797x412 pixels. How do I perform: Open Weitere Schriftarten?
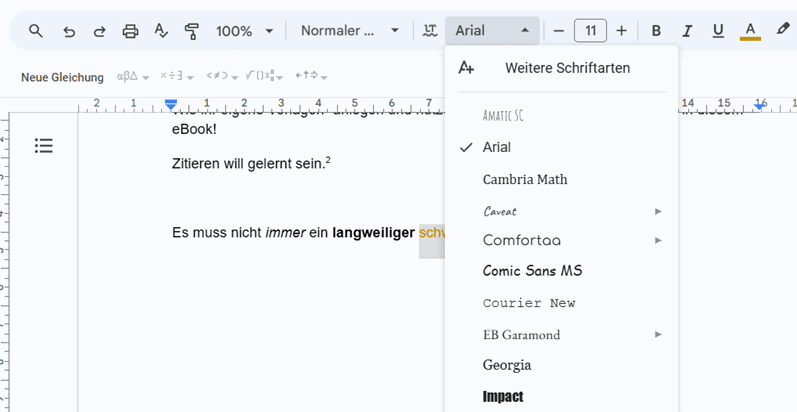pyautogui.click(x=567, y=68)
